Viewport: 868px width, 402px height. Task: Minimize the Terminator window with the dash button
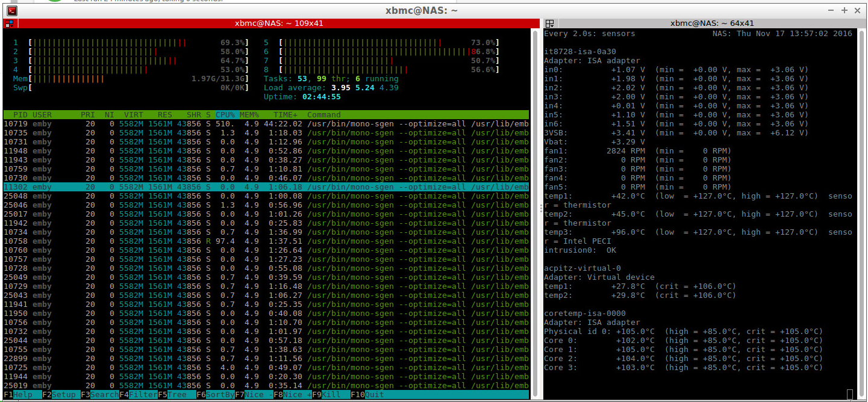[x=832, y=10]
